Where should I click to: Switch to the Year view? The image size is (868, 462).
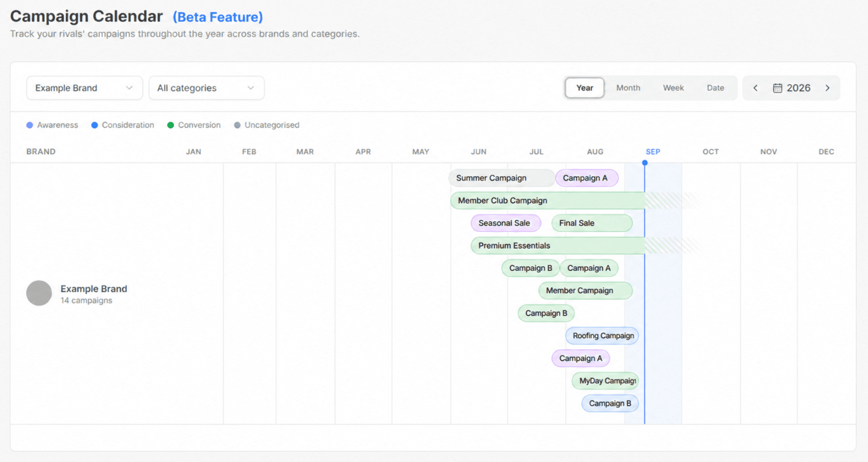point(584,88)
